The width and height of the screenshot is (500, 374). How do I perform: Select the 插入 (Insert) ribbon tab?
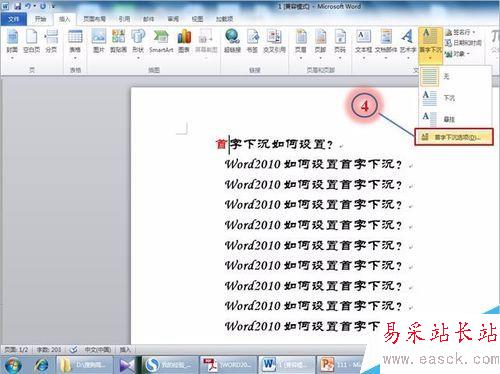64,19
